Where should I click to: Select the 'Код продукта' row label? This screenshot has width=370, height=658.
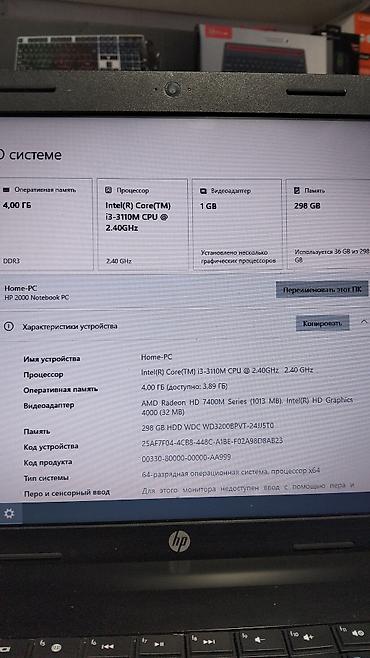pos(47,462)
